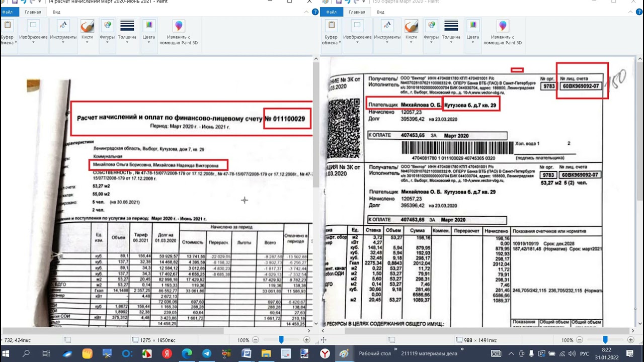This screenshot has height=362, width=644.
Task: Expand Инструменты dropdown arrow in left Paint
Action: coord(63,43)
